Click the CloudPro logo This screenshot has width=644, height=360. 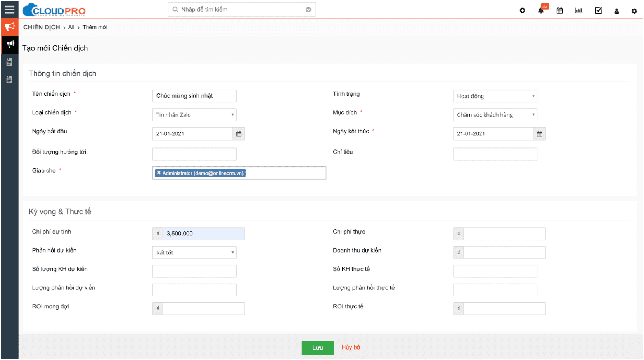54,10
